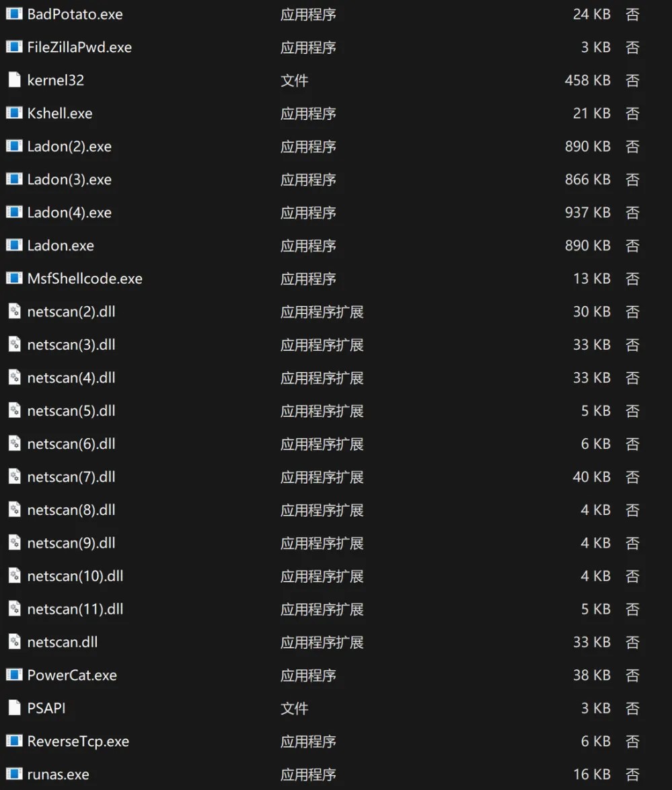Image resolution: width=672 pixels, height=790 pixels.
Task: Click the PowerCat.exe application icon
Action: [x=14, y=675]
